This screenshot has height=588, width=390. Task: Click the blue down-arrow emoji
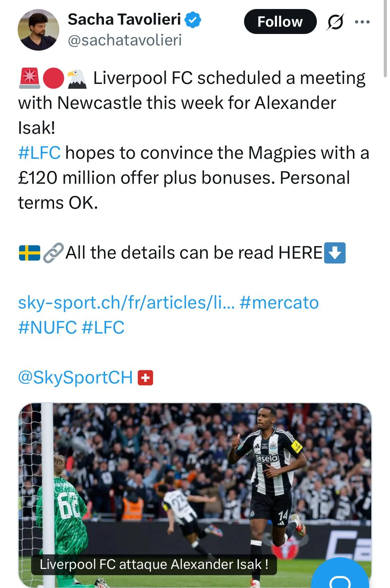335,253
